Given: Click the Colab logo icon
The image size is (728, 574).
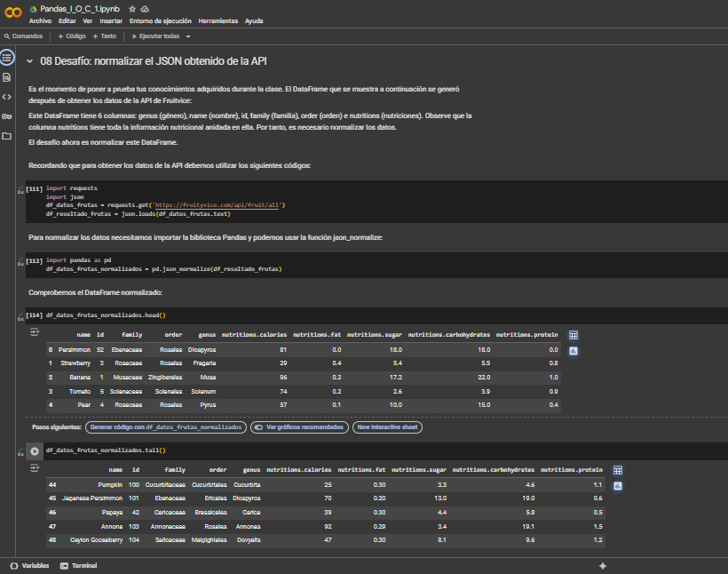Looking at the screenshot, I should pyautogui.click(x=13, y=12).
